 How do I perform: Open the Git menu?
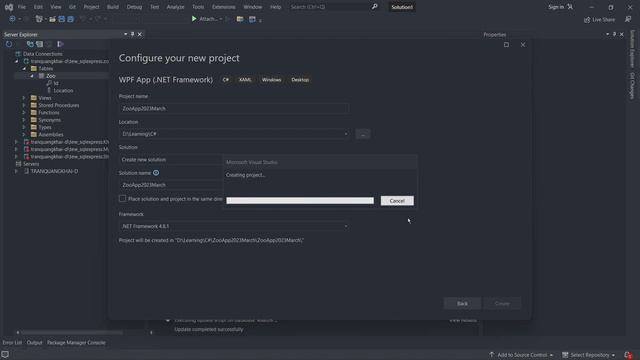click(x=72, y=7)
